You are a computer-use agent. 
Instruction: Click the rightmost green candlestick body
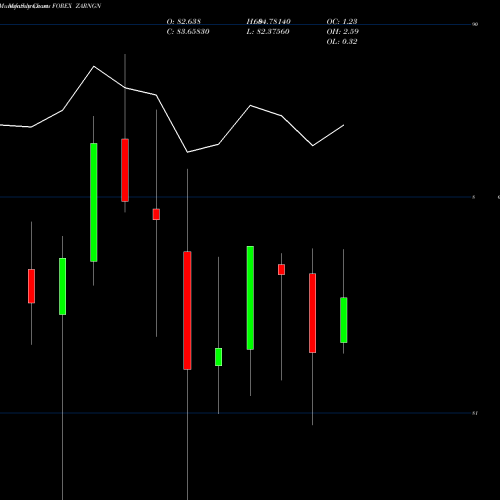click(344, 320)
